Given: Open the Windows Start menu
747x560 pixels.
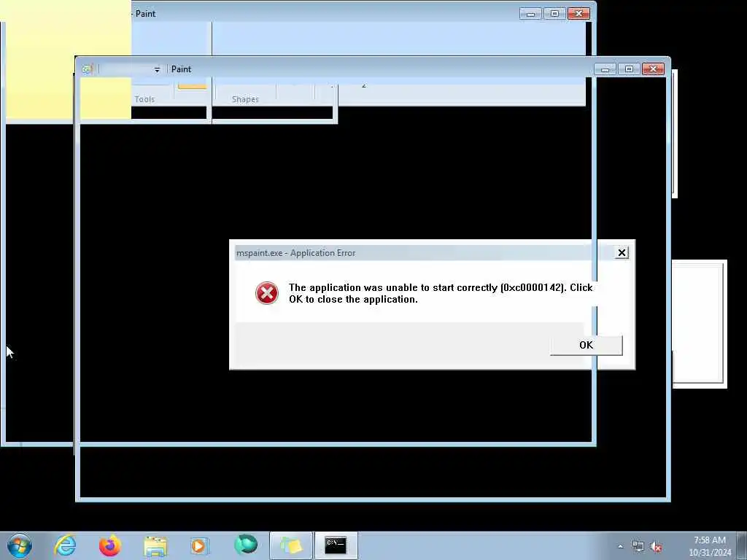Looking at the screenshot, I should (20, 545).
